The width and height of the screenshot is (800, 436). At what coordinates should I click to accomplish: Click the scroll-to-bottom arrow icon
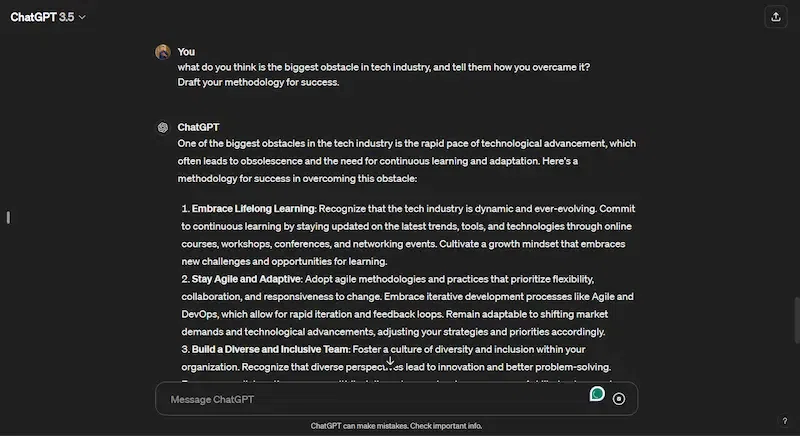pos(390,361)
